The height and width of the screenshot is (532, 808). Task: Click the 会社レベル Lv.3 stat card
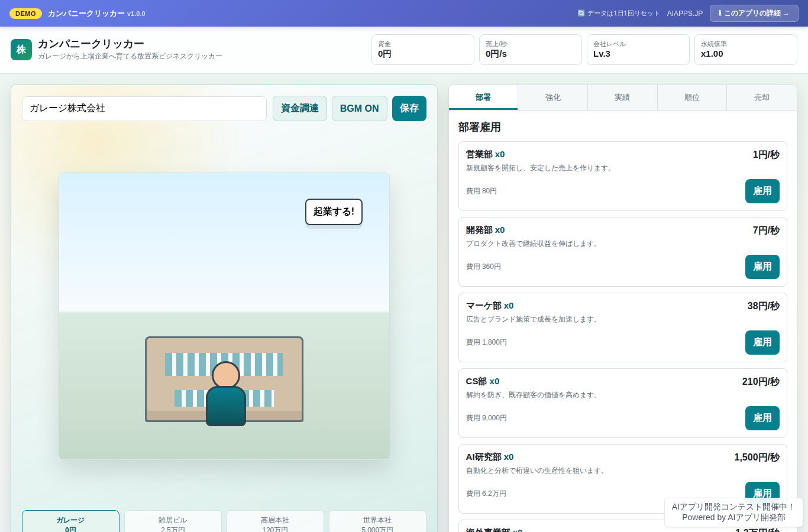pyautogui.click(x=638, y=50)
